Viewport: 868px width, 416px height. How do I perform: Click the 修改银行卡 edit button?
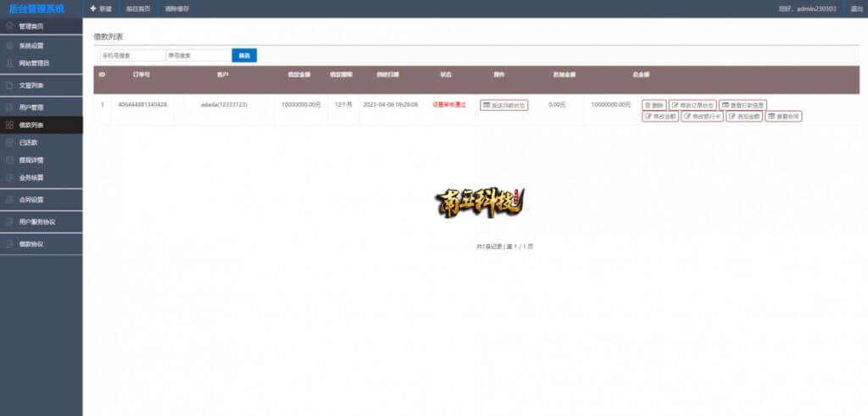click(702, 116)
